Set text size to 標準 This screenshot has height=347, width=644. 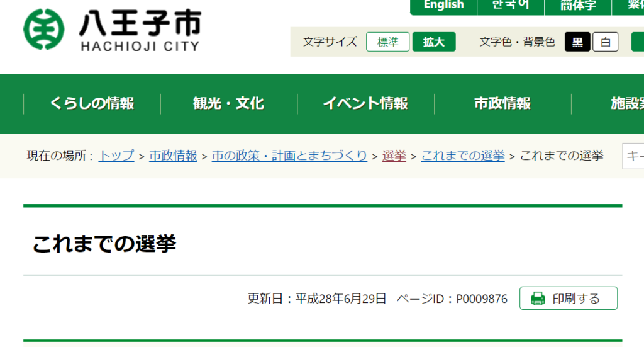[387, 42]
